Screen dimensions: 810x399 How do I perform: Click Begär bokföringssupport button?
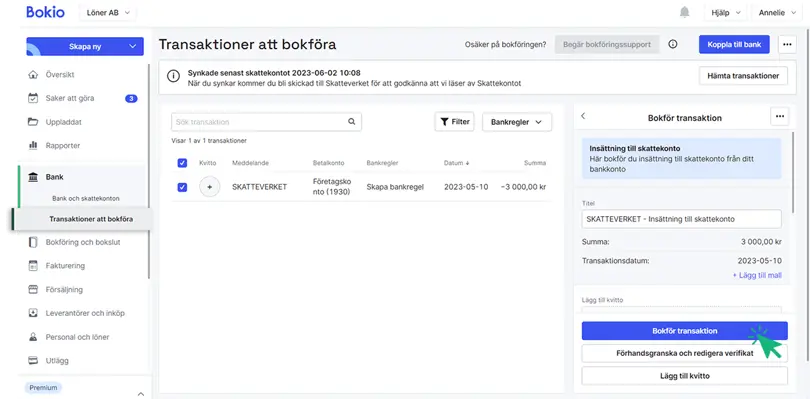click(x=607, y=44)
